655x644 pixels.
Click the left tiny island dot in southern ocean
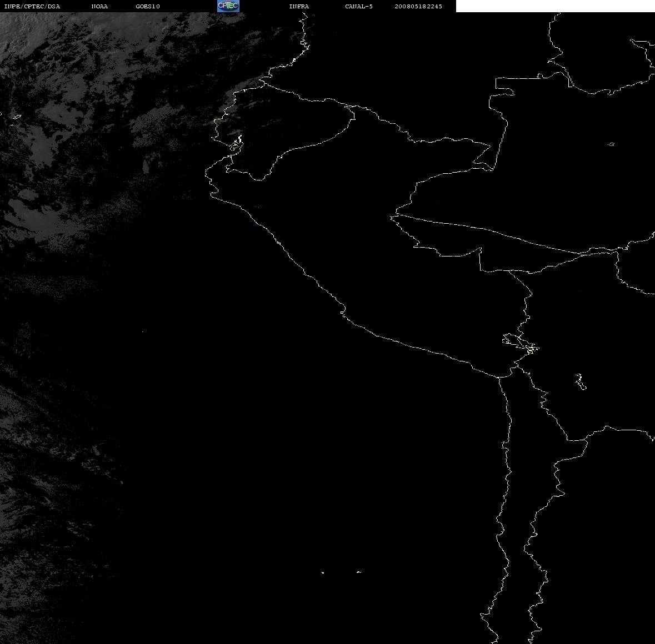[323, 572]
